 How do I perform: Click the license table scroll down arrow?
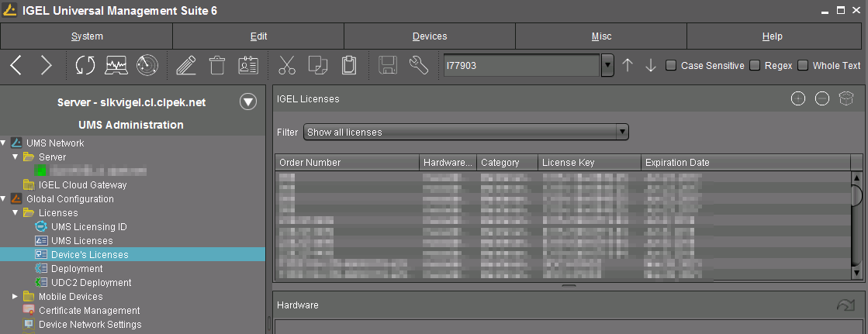point(857,273)
